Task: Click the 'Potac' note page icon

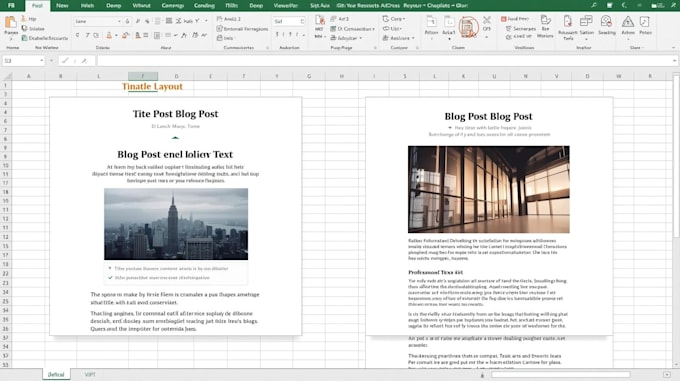Action: pos(645,22)
